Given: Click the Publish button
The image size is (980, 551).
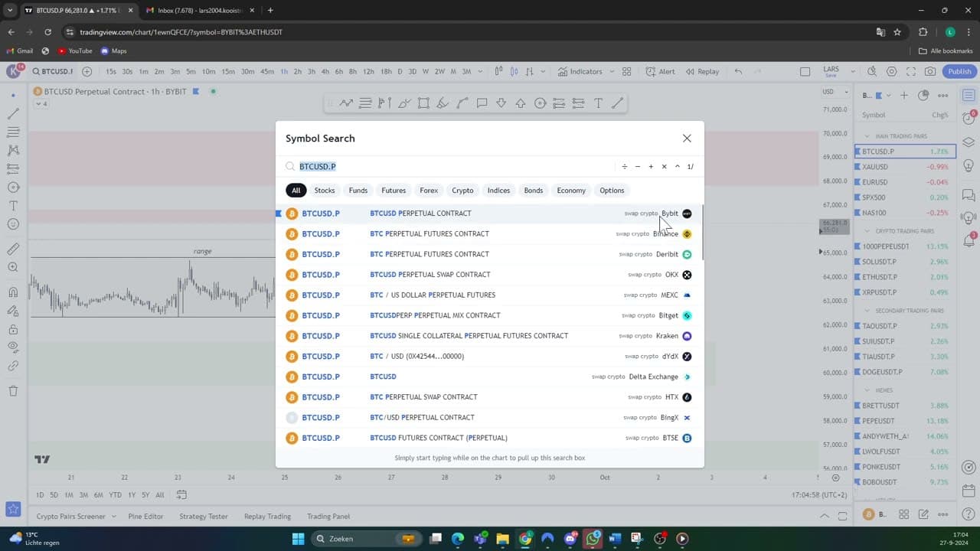Looking at the screenshot, I should (959, 71).
